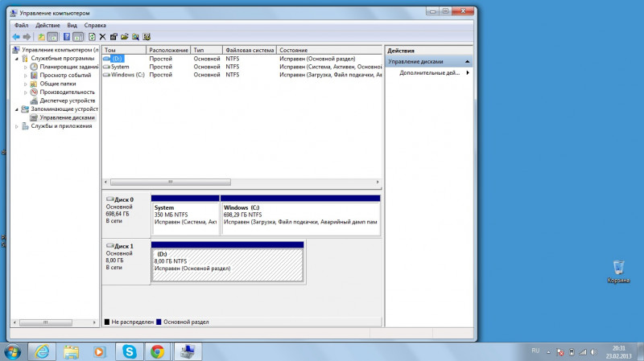The height and width of the screenshot is (361, 644).
Task: Click the volume list horizontal scrollbar
Action: pos(169,183)
